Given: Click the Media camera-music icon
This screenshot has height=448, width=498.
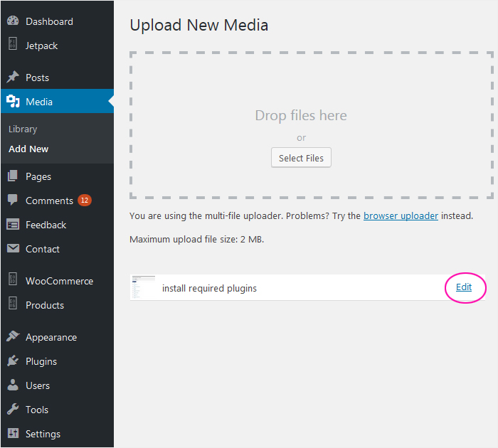Looking at the screenshot, I should click(13, 101).
